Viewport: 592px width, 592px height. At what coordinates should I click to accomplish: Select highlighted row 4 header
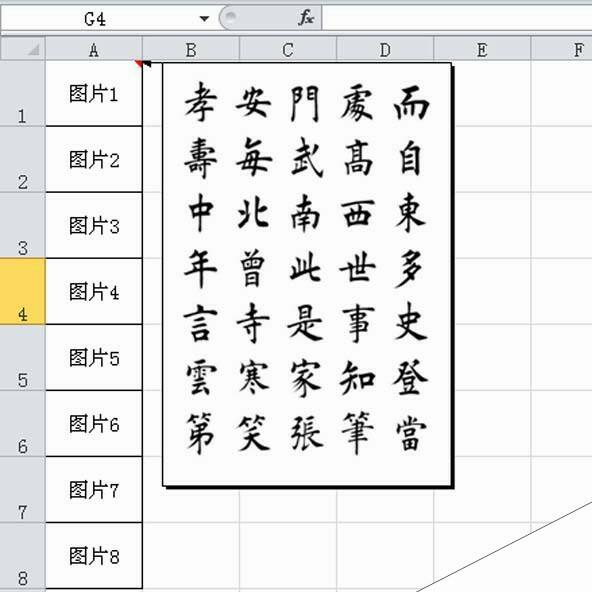coord(23,291)
